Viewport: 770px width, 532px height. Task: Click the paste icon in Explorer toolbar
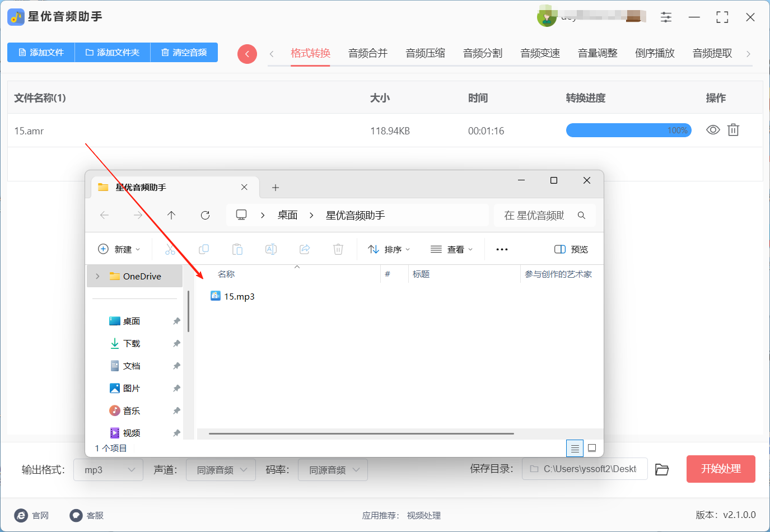tap(237, 249)
